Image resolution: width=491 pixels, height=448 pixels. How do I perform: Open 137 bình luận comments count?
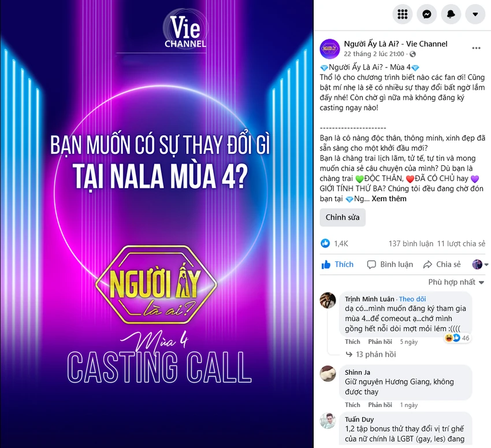pos(411,243)
